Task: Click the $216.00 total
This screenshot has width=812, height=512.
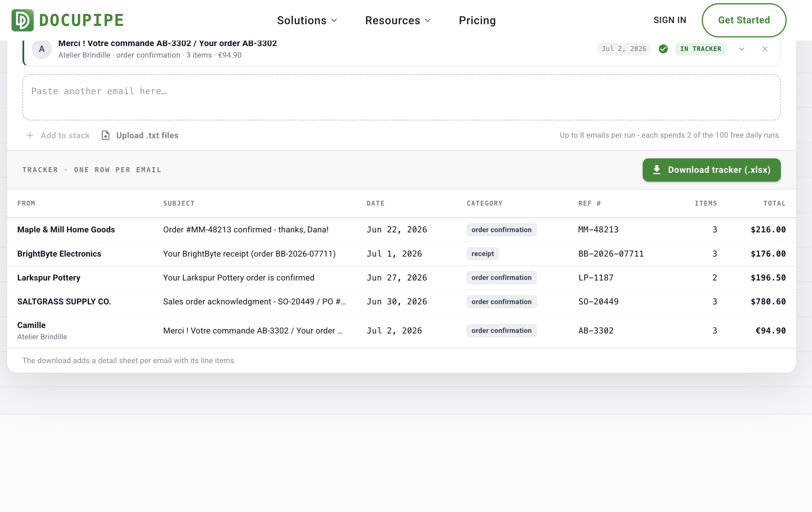Action: (768, 230)
